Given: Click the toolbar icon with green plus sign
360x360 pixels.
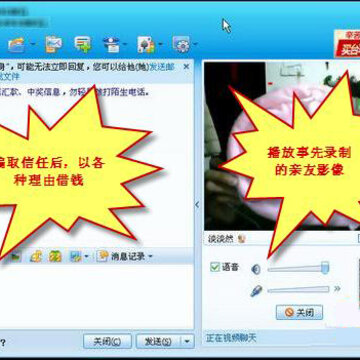Looking at the screenshot, I should (x=83, y=44).
